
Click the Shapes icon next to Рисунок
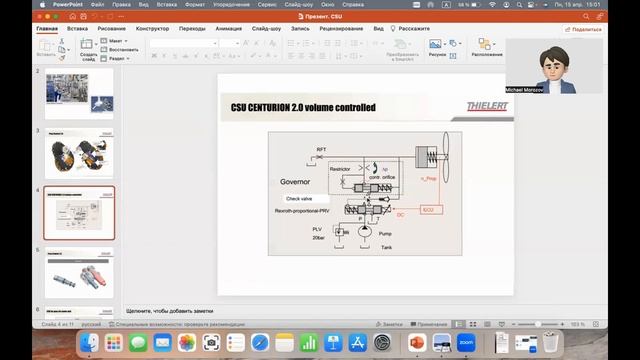point(453,43)
